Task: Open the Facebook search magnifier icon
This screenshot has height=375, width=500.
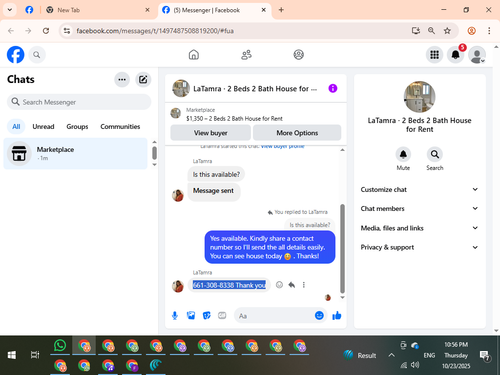Action: click(37, 55)
